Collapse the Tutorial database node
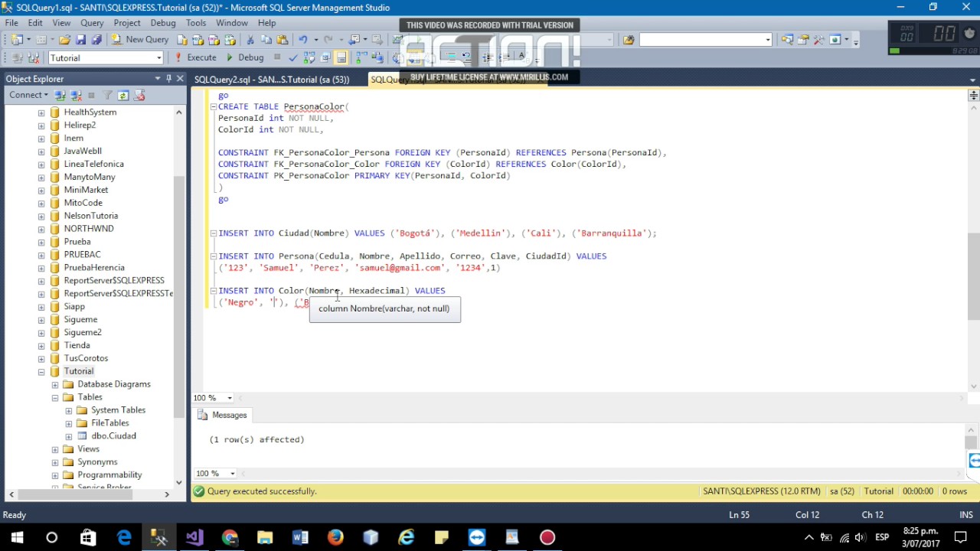980x551 pixels. 41,372
